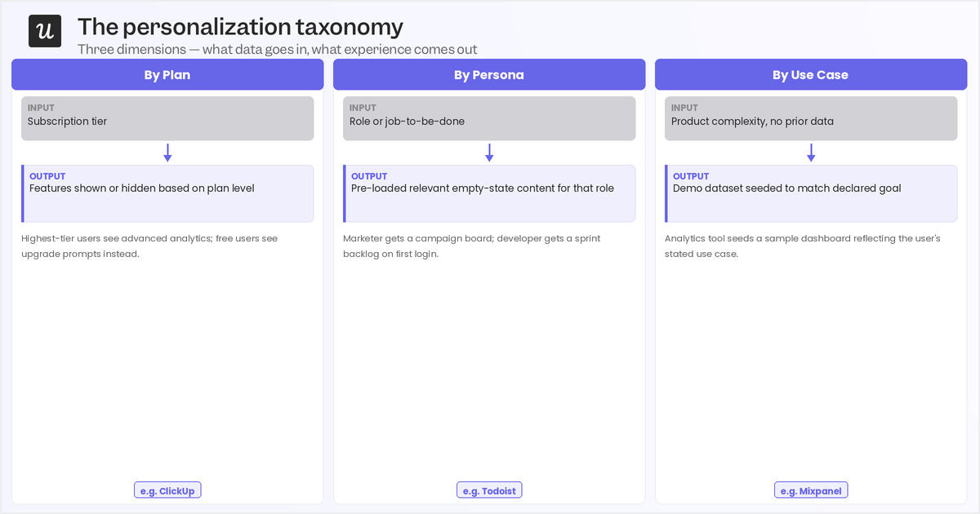Click the e.g. Todoist badge
This screenshot has height=514, width=980.
(489, 490)
